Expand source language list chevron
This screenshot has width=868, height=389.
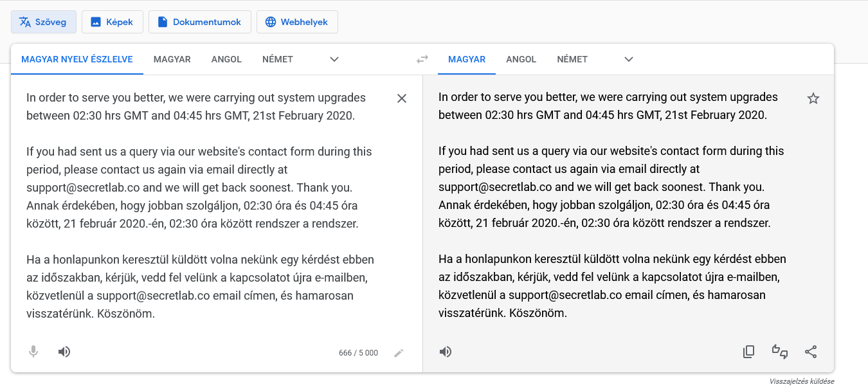334,59
